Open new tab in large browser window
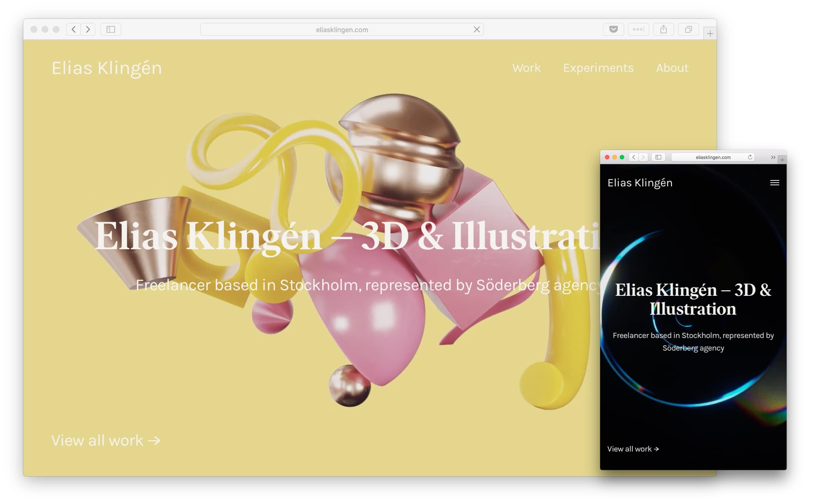 click(x=710, y=34)
